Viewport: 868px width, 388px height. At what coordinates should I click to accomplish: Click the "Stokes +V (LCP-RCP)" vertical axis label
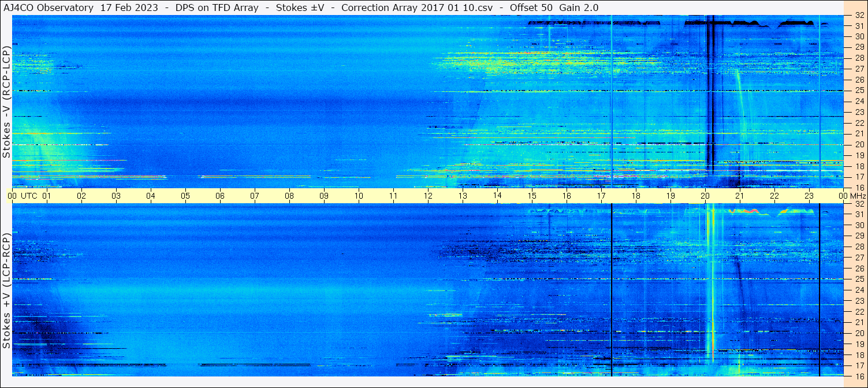[6, 291]
